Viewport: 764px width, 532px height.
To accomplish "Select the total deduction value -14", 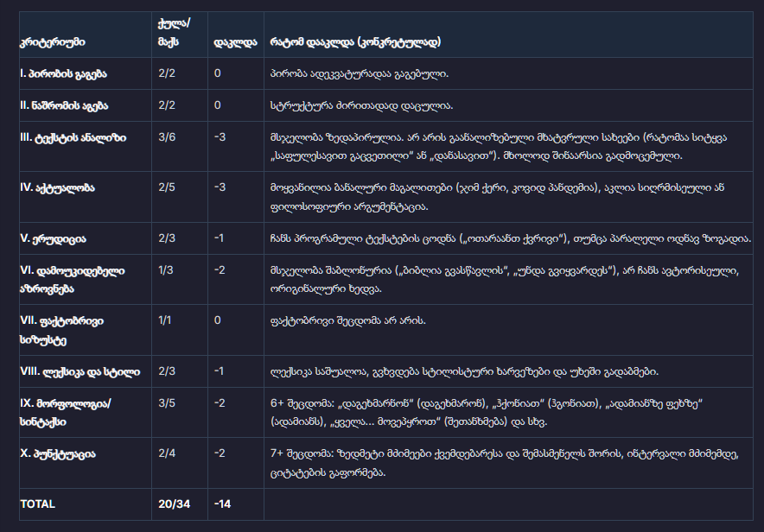I will pos(223,503).
